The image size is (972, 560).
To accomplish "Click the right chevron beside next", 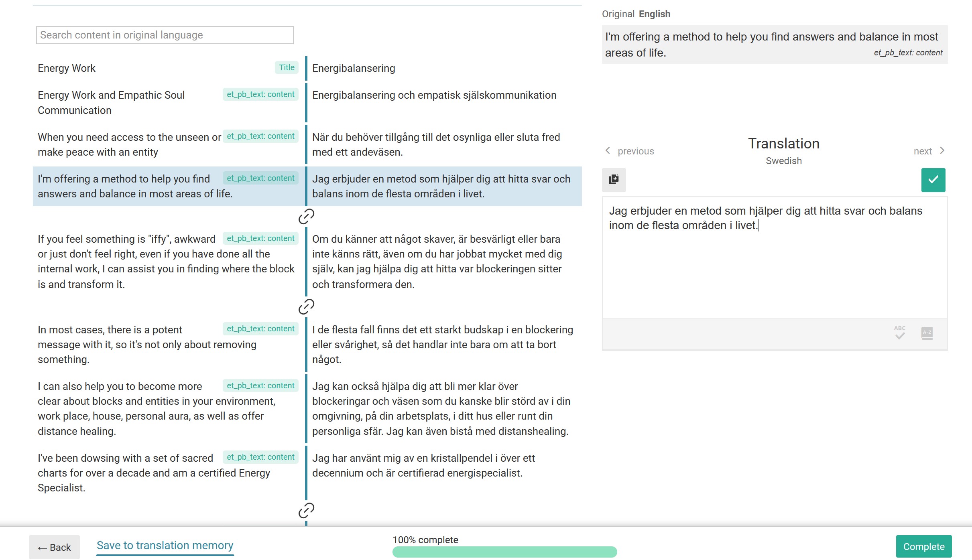I will 942,150.
